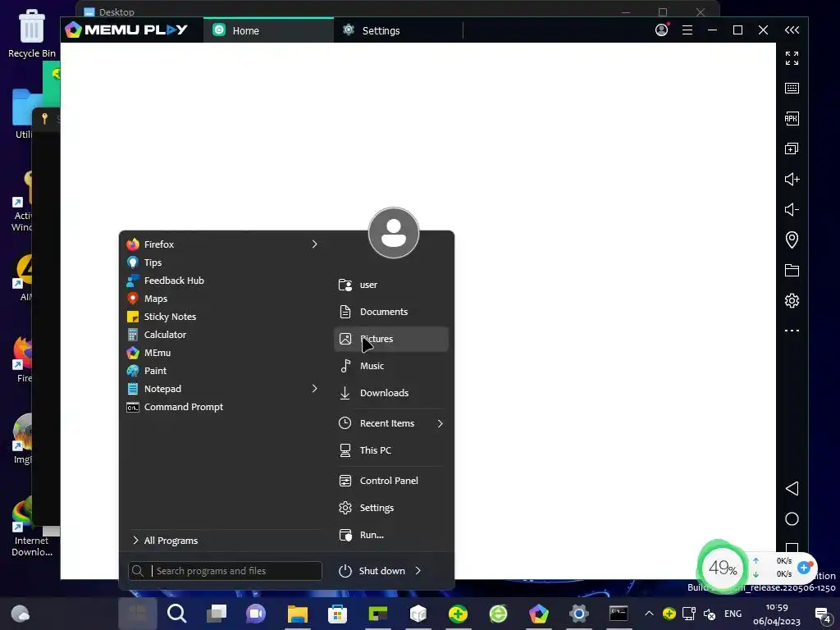Click the weather widget on taskbar

point(21,614)
